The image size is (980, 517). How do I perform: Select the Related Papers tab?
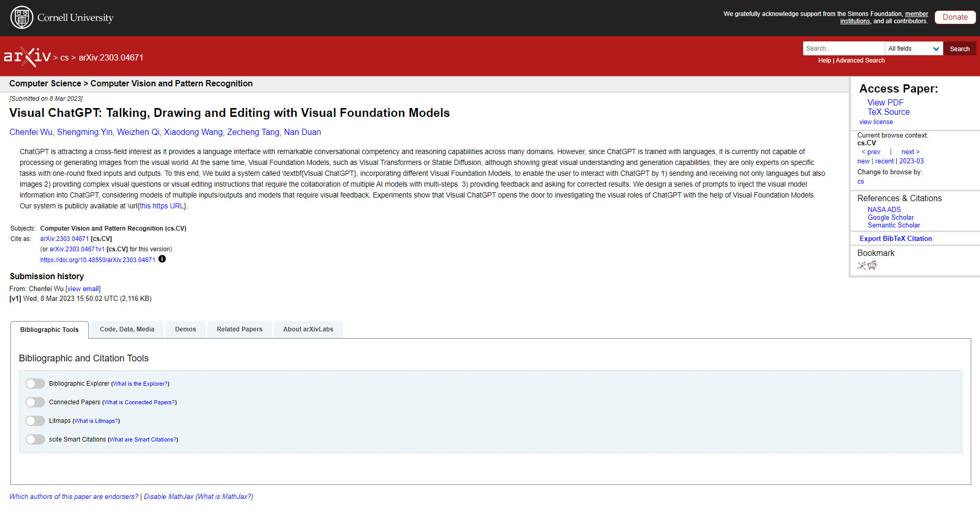pyautogui.click(x=239, y=329)
